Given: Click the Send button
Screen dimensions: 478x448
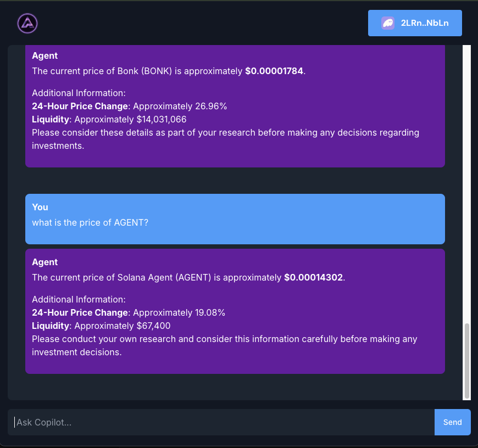Looking at the screenshot, I should pos(452,422).
